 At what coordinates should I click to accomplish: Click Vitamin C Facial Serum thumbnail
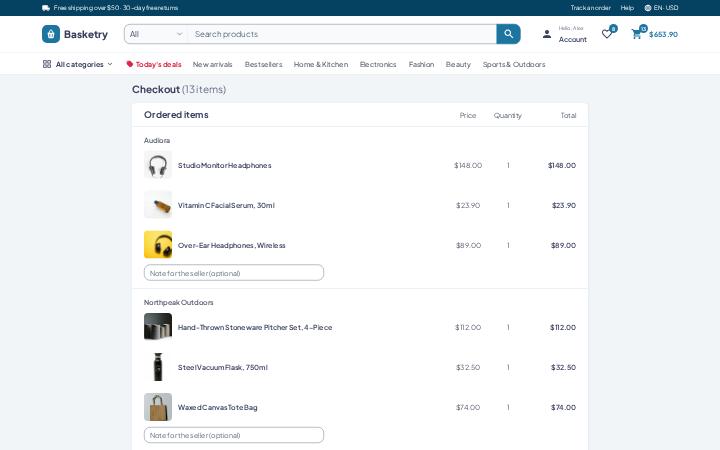coord(158,205)
